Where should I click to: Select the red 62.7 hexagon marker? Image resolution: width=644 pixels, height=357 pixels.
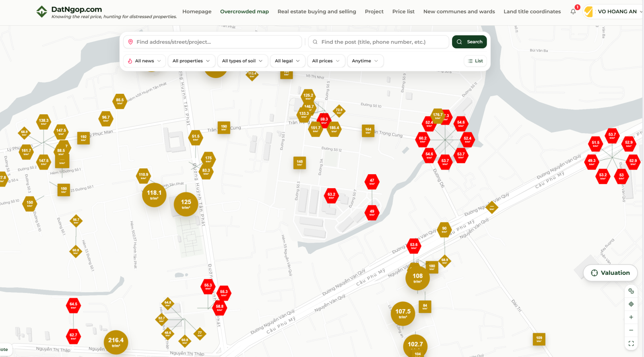pos(73,336)
